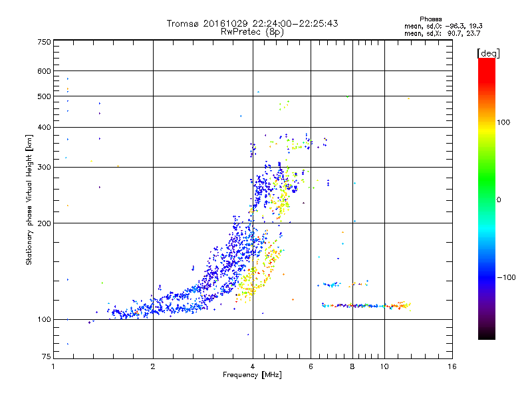
Task: Click the Frequency [MHz] axis title
Action: [x=252, y=375]
